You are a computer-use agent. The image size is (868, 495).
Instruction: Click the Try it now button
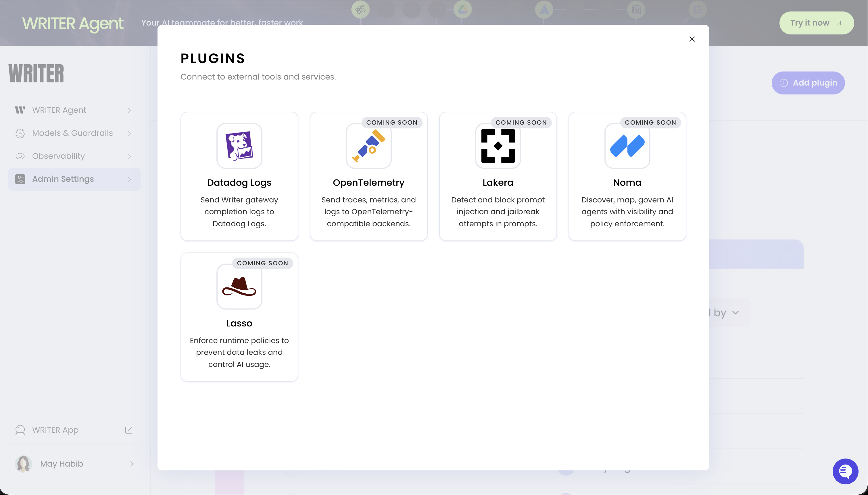pyautogui.click(x=816, y=23)
